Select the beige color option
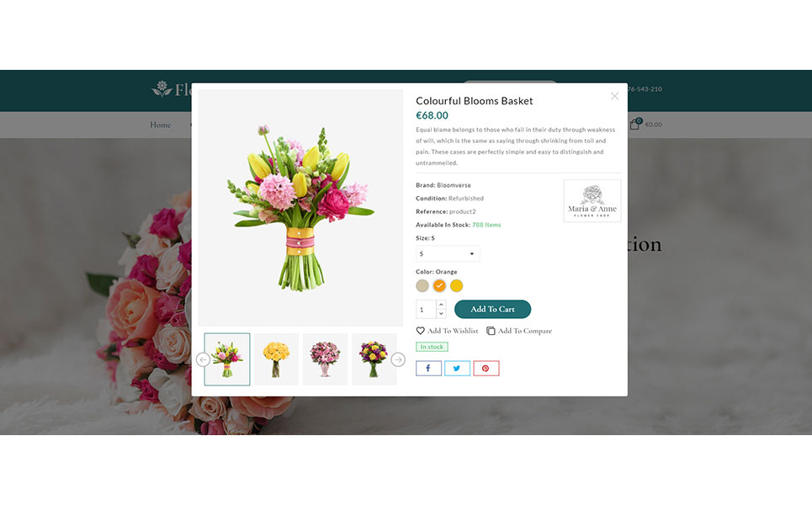812x505 pixels. coord(422,285)
